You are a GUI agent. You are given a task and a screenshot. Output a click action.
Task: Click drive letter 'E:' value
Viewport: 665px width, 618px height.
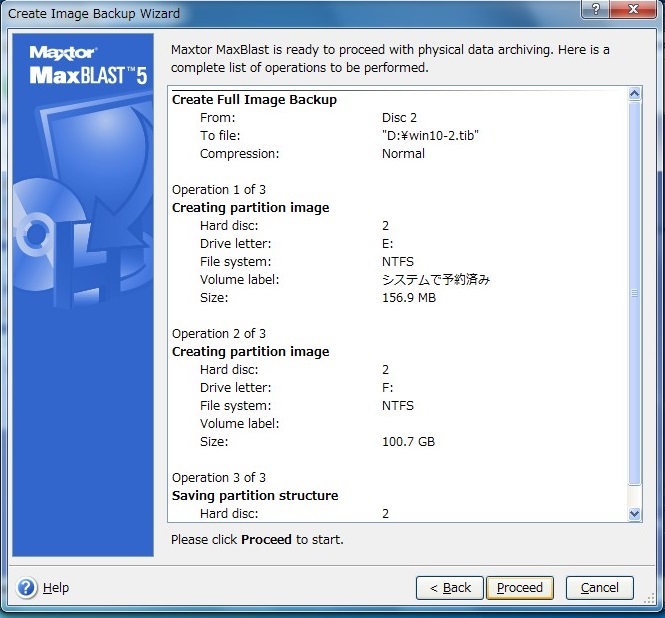(387, 243)
